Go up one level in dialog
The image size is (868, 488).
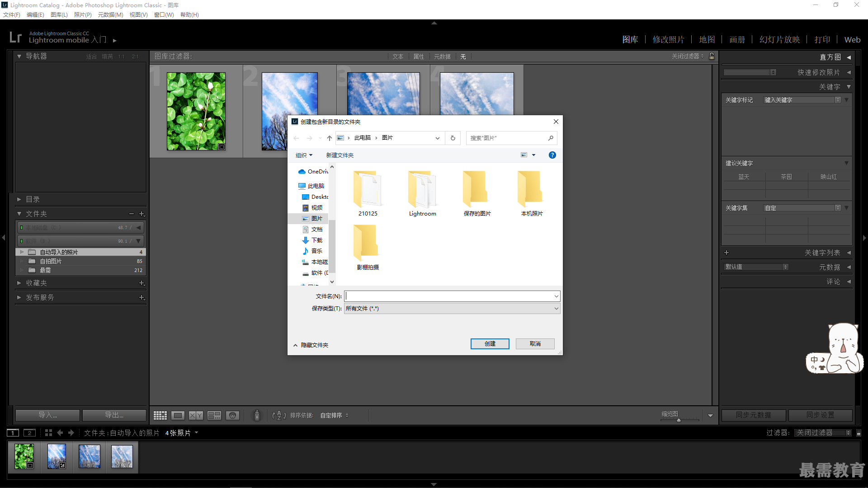click(x=330, y=138)
